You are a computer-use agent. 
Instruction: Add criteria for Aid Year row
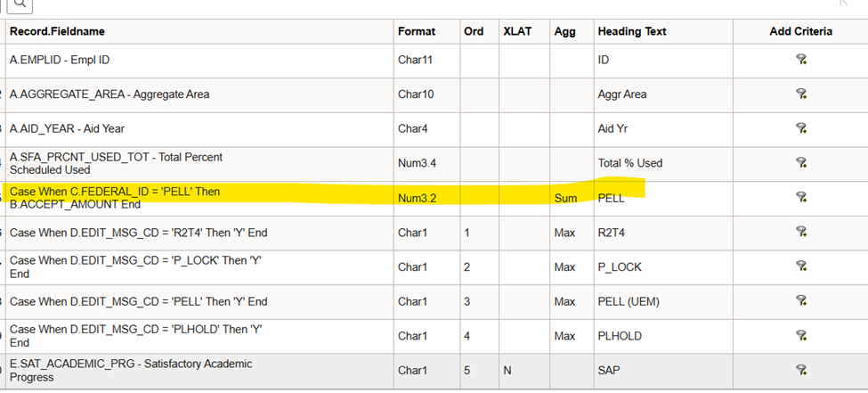(x=801, y=128)
